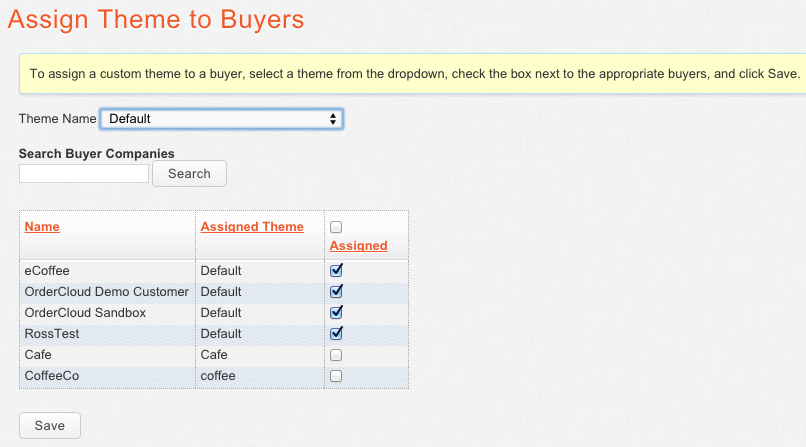Select the CoffeeCo row name cell
The width and height of the screenshot is (806, 447).
point(107,376)
